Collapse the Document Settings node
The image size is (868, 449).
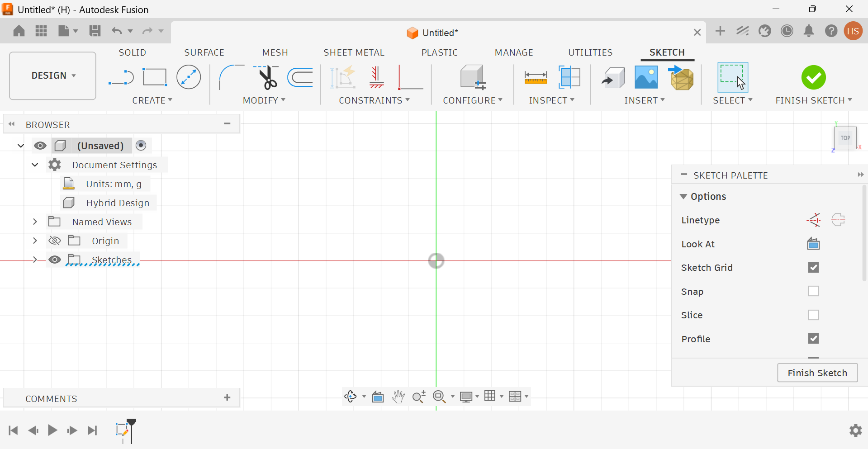pyautogui.click(x=35, y=165)
